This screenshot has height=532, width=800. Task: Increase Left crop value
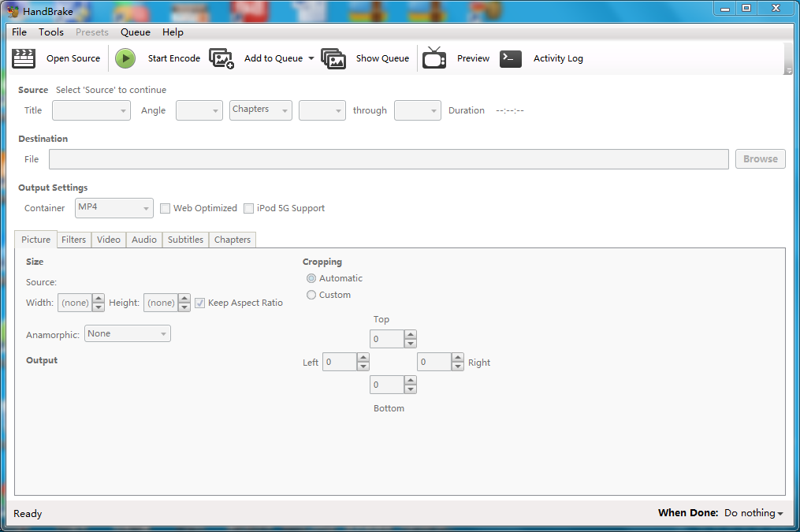pos(363,358)
